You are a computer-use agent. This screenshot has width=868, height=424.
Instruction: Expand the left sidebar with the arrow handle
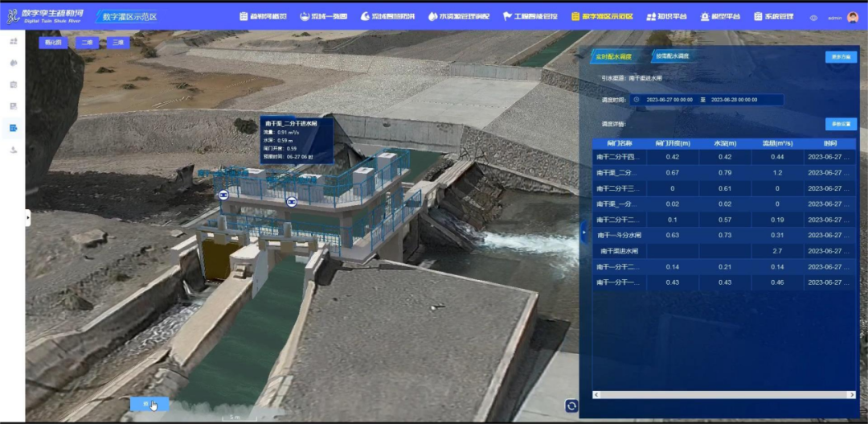pyautogui.click(x=28, y=218)
